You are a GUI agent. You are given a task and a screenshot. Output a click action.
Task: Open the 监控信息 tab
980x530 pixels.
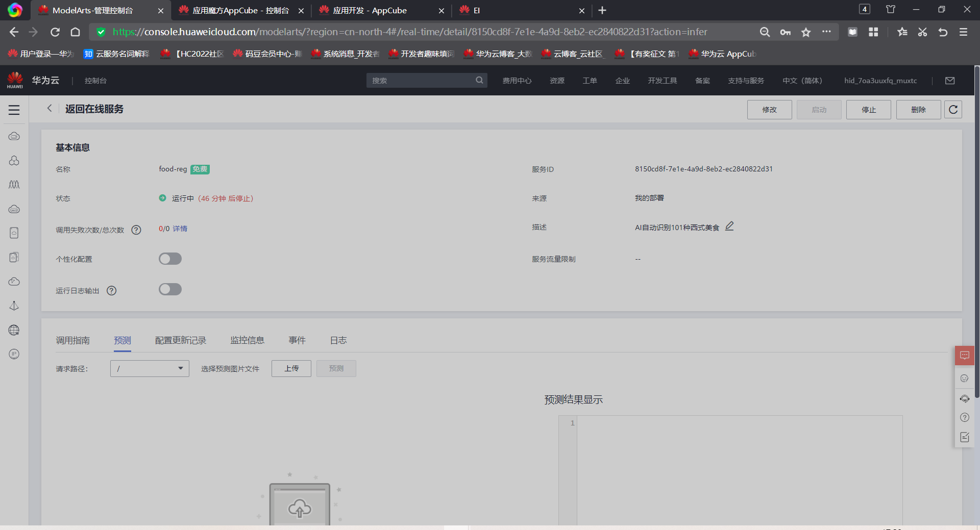[x=247, y=340]
